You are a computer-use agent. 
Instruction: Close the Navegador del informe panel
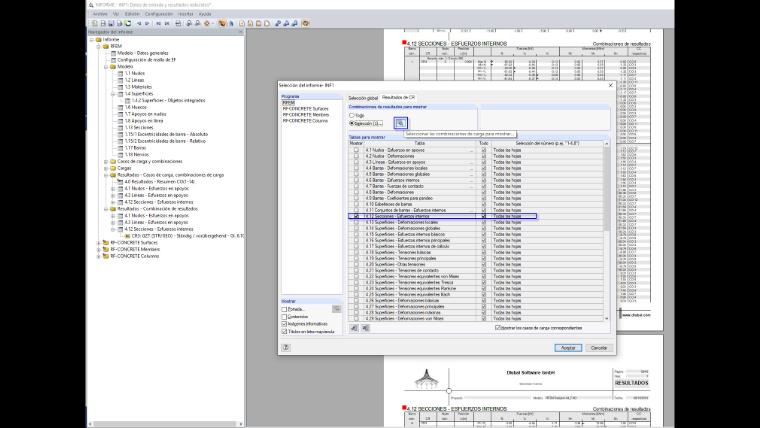pyautogui.click(x=241, y=32)
